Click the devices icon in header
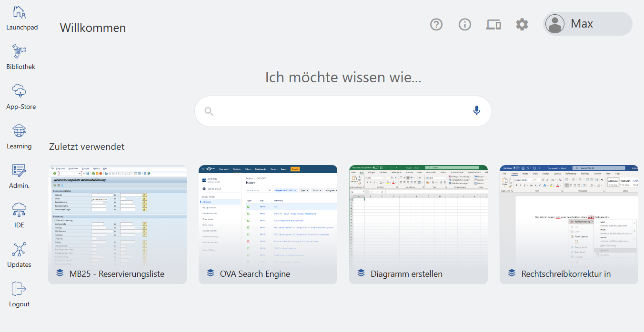The image size is (644, 332). 493,24
